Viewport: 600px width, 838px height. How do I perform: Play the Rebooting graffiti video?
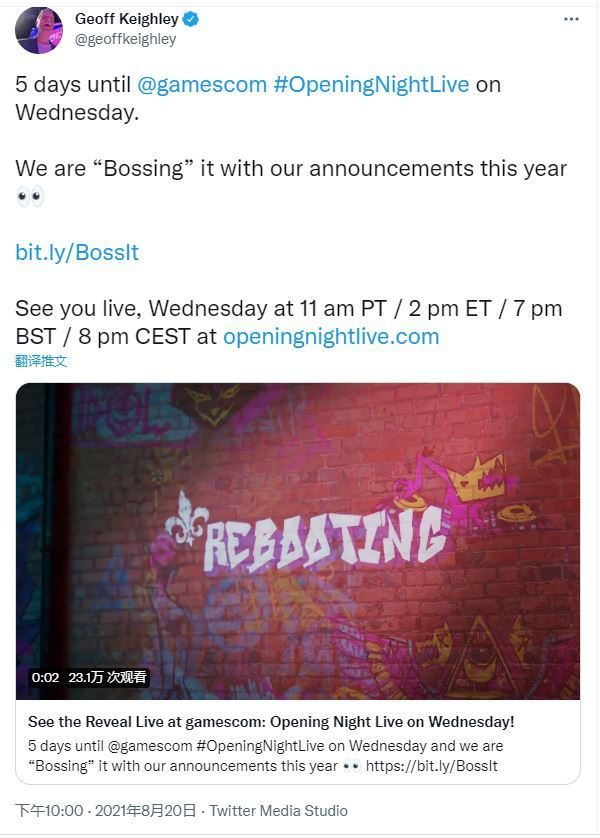point(298,541)
